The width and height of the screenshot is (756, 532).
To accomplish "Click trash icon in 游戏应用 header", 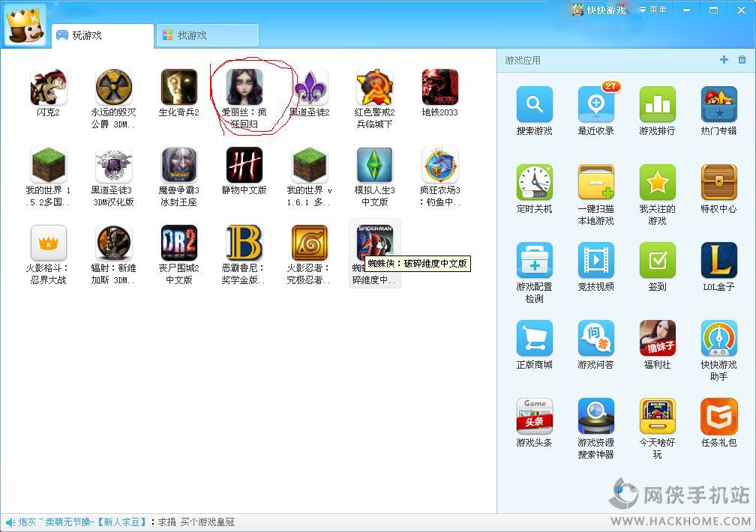I will [742, 60].
